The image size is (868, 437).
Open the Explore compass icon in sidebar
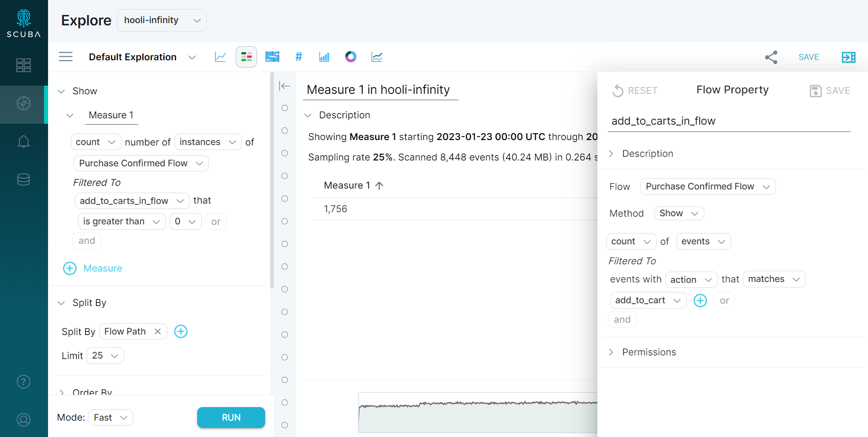[x=24, y=103]
